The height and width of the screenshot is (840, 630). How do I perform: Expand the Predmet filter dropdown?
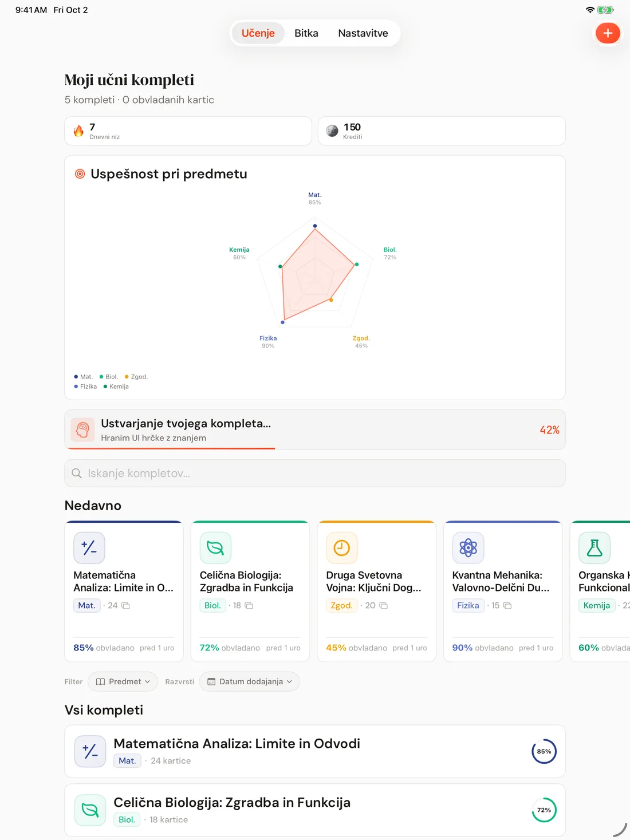tap(123, 681)
